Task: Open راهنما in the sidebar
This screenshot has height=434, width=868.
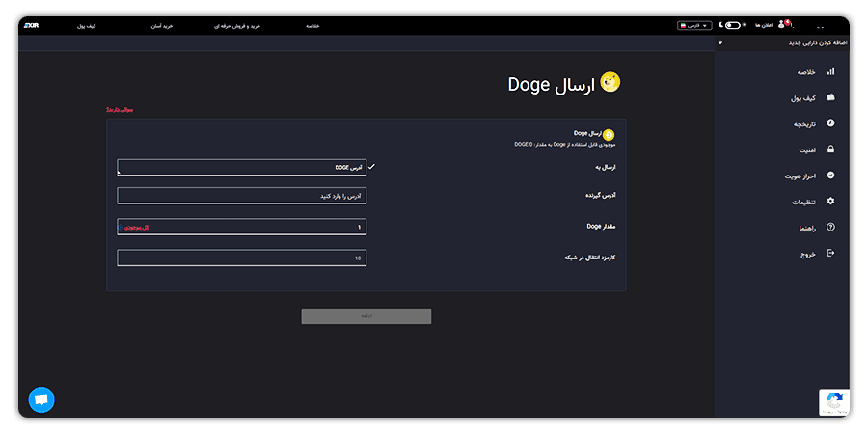Action: click(807, 229)
